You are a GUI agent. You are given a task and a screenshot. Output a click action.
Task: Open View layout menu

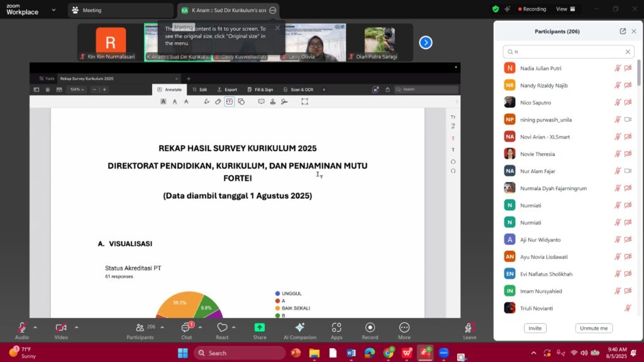565,9
